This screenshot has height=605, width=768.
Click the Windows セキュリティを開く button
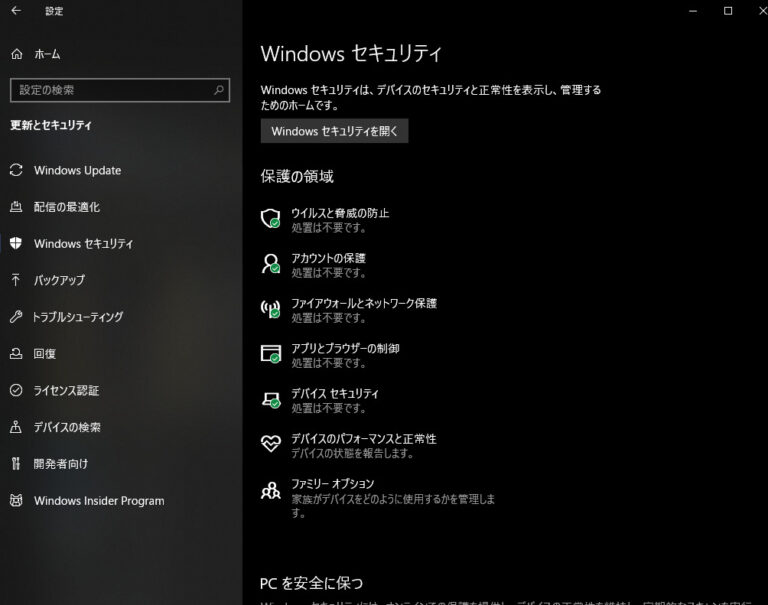(334, 131)
